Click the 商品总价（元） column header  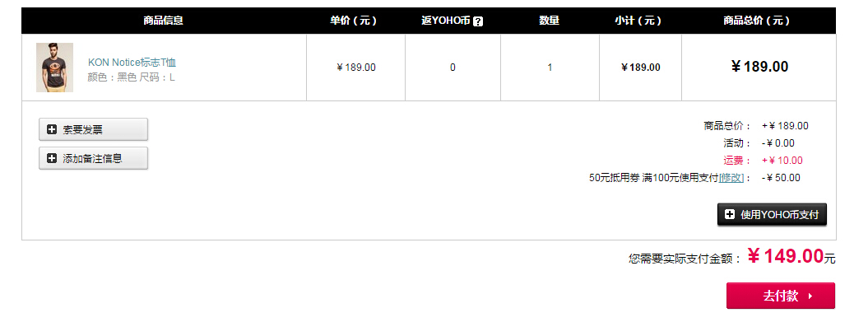point(757,21)
